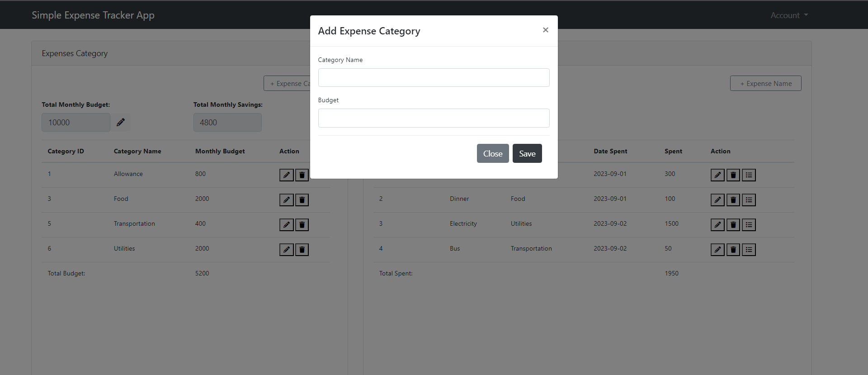Delete the Transportation category
The image size is (868, 375).
tap(302, 225)
